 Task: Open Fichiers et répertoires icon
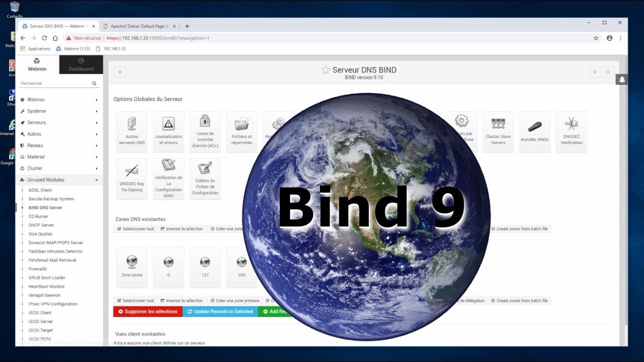point(242,132)
